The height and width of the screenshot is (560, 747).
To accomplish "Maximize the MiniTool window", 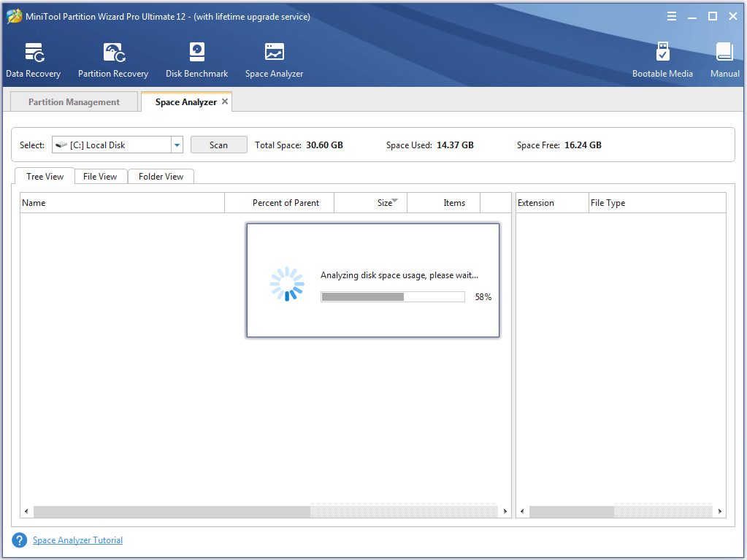I will 713,16.
